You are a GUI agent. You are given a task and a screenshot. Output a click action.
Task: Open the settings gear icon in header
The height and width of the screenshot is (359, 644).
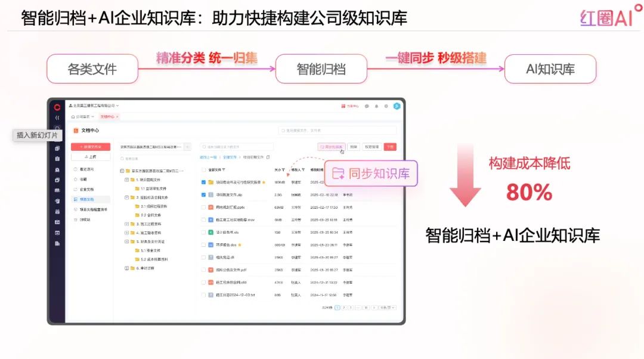(386, 106)
